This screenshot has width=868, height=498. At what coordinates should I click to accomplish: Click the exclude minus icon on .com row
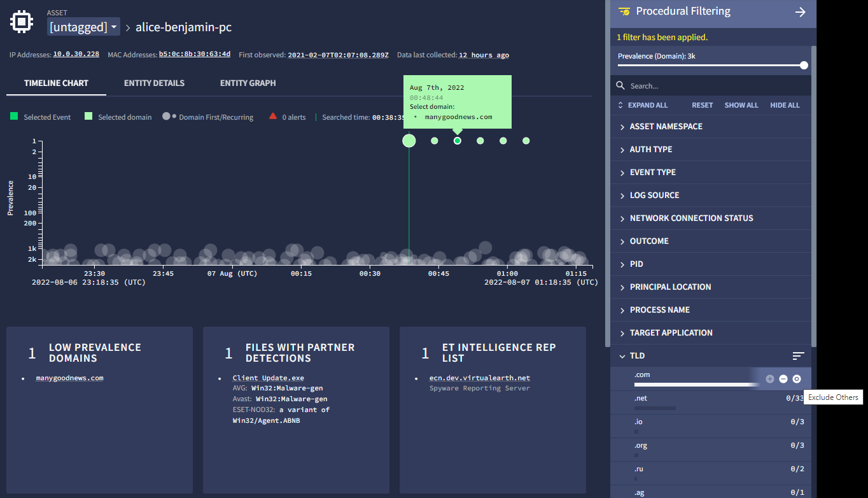pyautogui.click(x=783, y=378)
